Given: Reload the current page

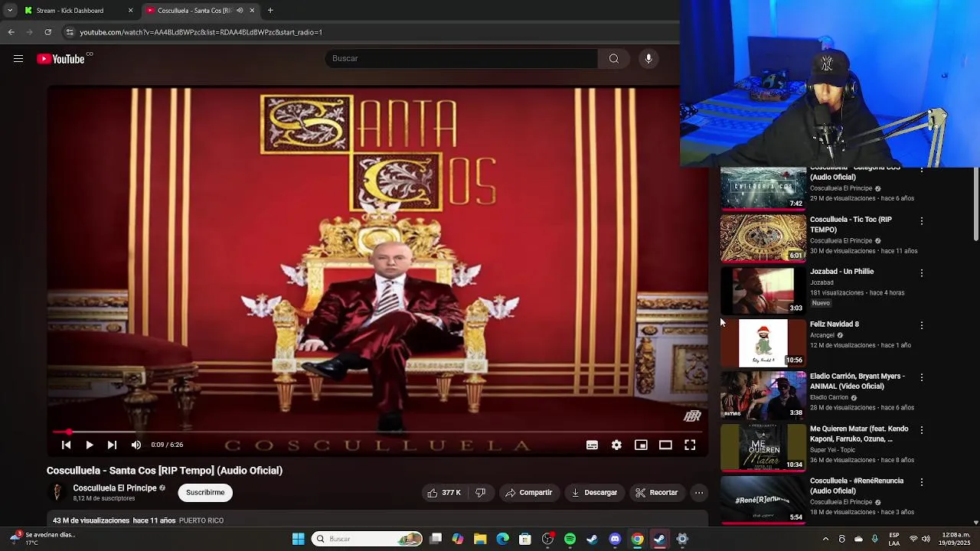Looking at the screenshot, I should [47, 32].
